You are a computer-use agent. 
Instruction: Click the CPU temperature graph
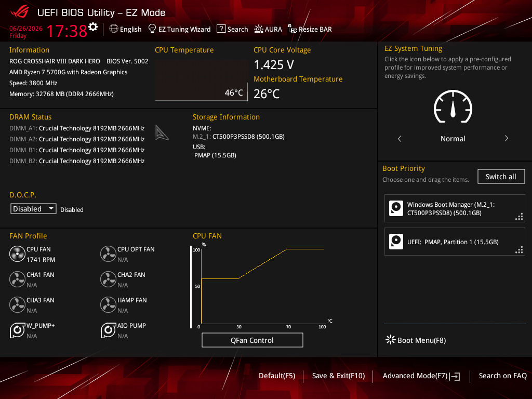pos(201,81)
